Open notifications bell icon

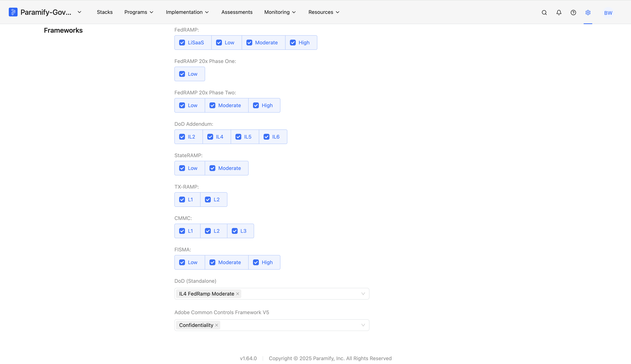click(559, 12)
